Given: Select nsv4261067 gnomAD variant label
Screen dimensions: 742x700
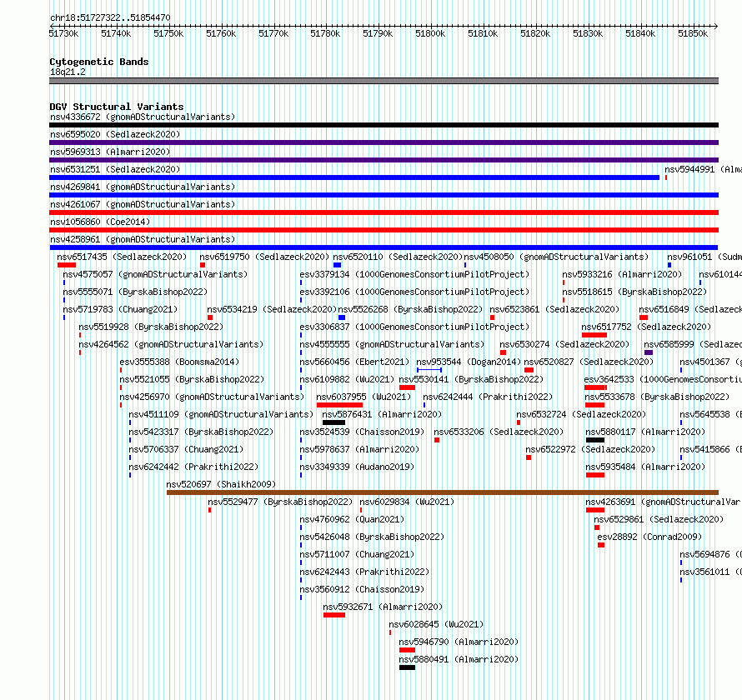Looking at the screenshot, I should click(x=143, y=204).
